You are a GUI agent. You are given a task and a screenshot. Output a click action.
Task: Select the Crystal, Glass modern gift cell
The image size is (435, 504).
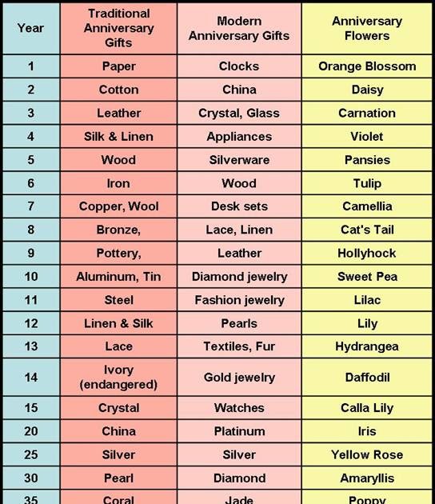click(239, 113)
